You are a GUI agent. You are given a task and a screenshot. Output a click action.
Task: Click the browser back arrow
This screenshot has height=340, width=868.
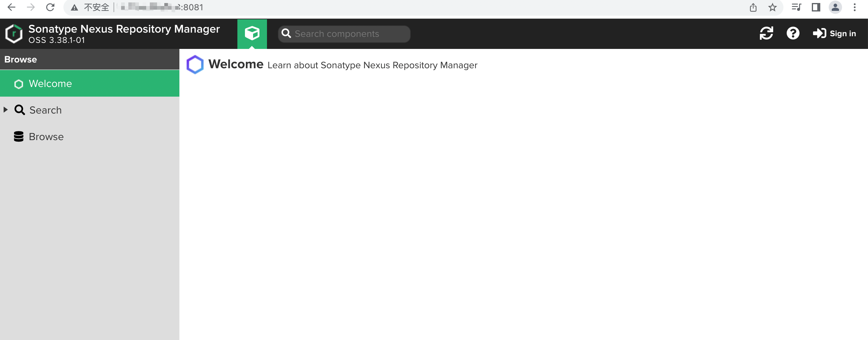11,8
